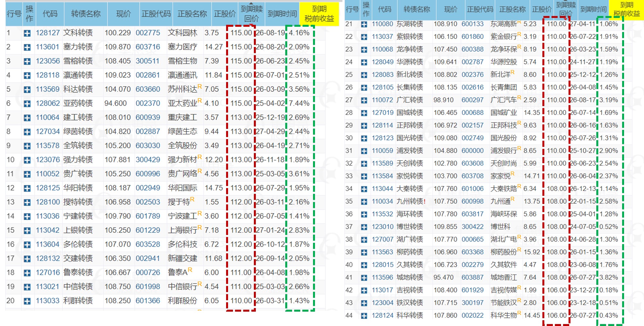Click the plus icon in the 华阳转债 row

tap(27, 188)
